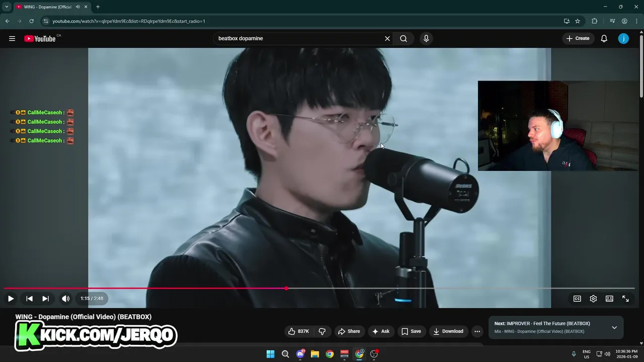Skip to the previous video

tap(29, 299)
